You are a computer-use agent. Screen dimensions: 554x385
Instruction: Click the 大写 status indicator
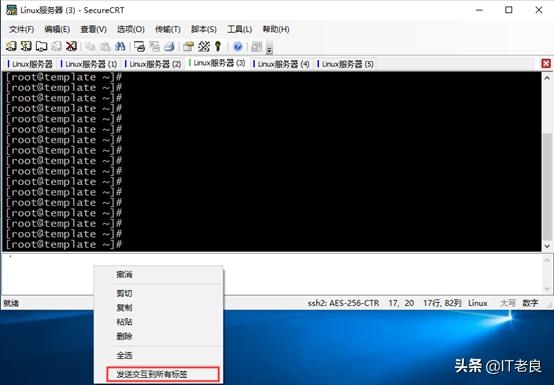508,303
